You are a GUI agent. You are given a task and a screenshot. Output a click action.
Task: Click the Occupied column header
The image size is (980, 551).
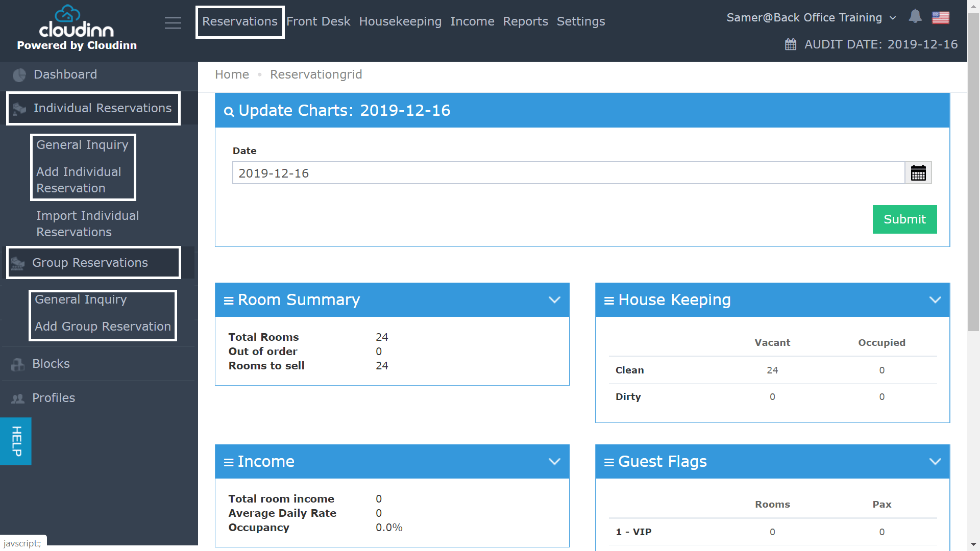(881, 343)
